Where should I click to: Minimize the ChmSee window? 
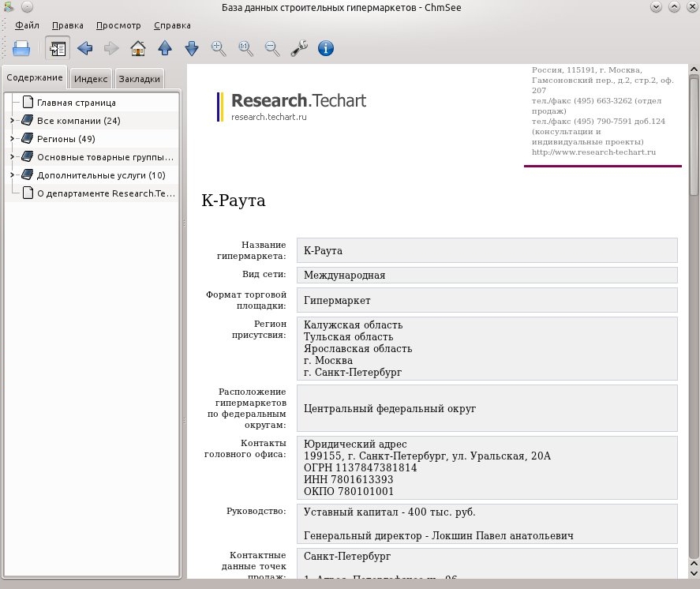tap(656, 6)
